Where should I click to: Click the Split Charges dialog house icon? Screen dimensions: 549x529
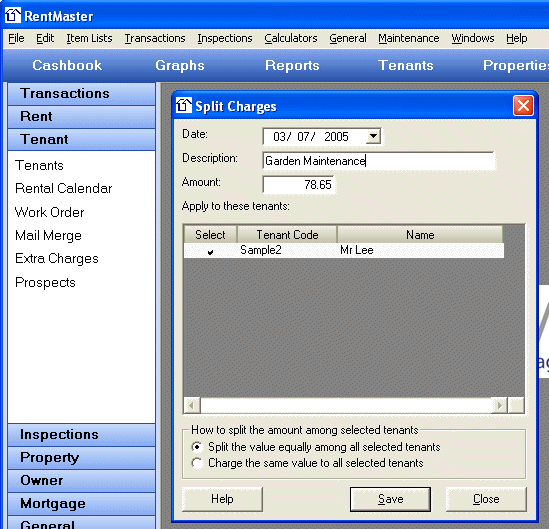coord(183,105)
